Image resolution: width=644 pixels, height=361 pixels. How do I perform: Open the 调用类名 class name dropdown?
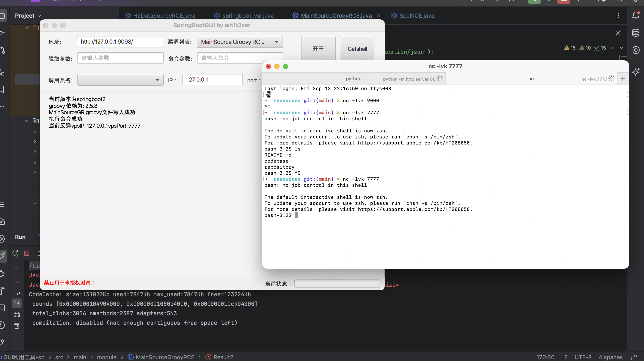pyautogui.click(x=120, y=80)
